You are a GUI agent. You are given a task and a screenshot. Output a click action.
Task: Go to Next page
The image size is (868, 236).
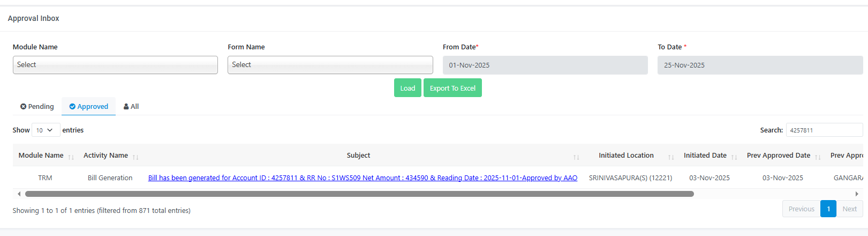849,209
